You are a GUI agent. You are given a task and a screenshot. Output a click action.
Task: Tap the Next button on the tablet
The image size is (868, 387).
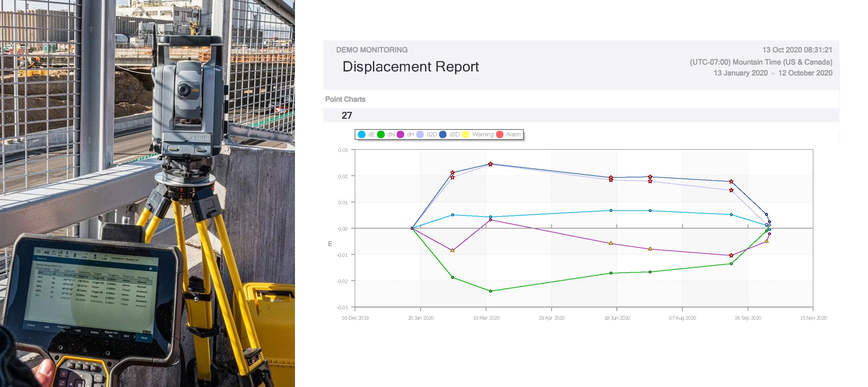pos(144,338)
